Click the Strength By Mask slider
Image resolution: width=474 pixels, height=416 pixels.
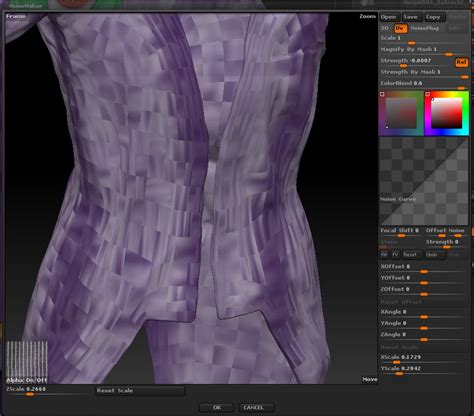click(424, 73)
